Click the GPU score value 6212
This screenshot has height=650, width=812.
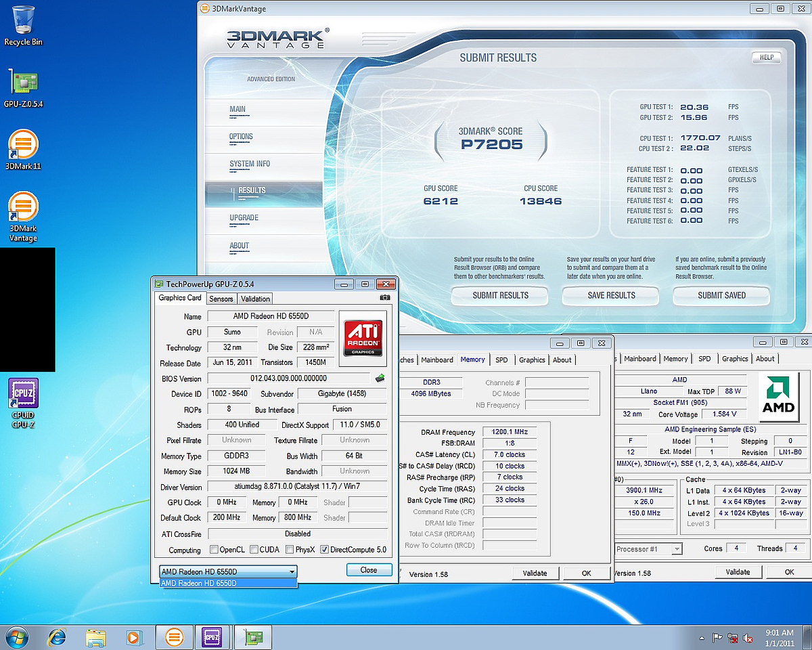(441, 201)
